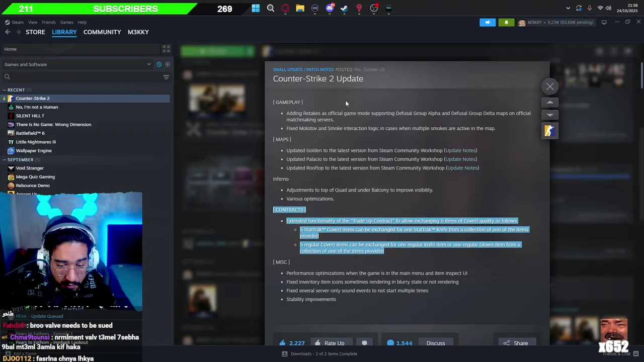Switch to the STORE tab

35,32
